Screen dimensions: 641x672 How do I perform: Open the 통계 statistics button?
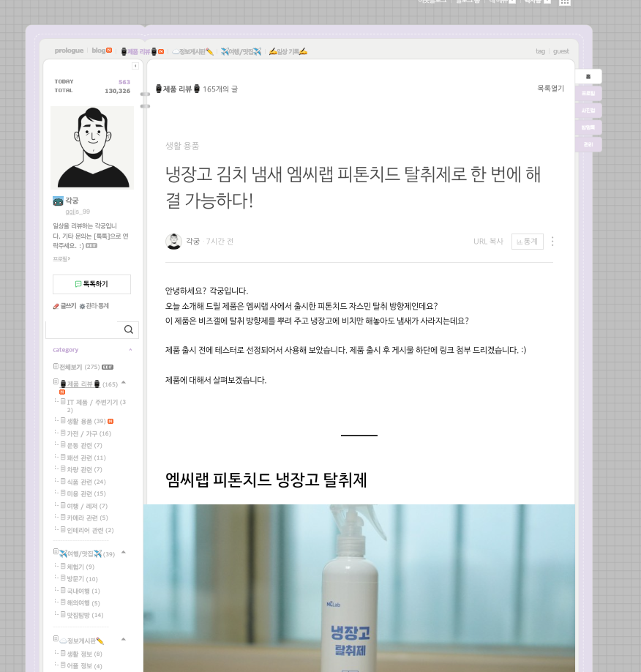pos(528,242)
